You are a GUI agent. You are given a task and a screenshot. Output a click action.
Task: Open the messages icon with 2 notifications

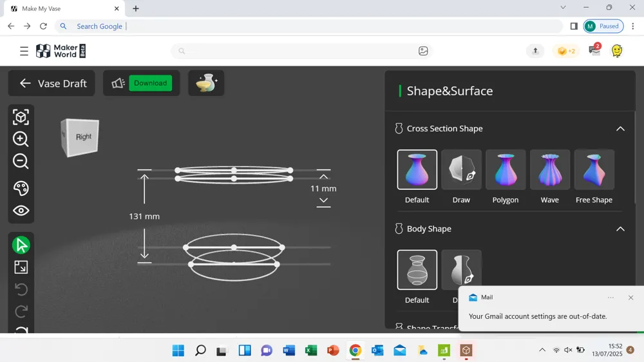pyautogui.click(x=594, y=50)
